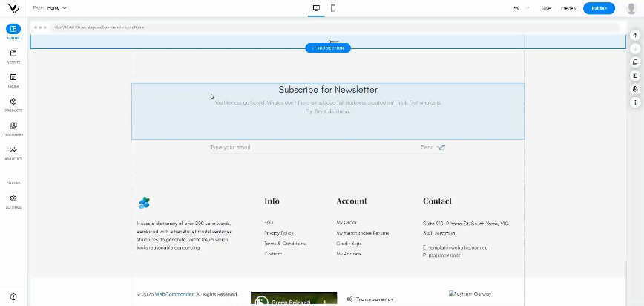Go to Products in the sidebar

[x=13, y=104]
